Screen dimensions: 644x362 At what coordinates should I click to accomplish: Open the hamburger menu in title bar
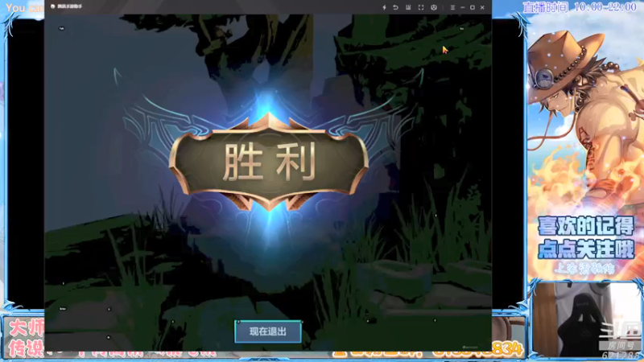(452, 7)
